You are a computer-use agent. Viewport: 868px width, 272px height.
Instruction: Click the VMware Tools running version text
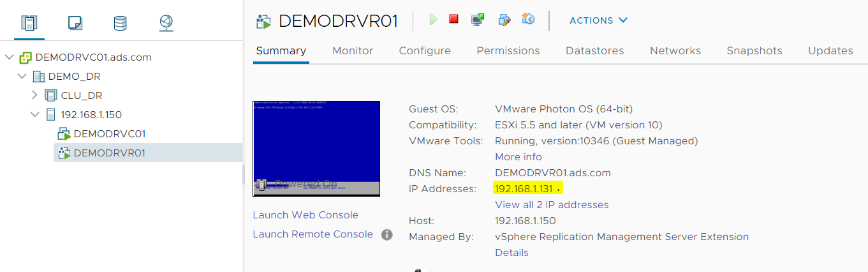click(x=596, y=141)
